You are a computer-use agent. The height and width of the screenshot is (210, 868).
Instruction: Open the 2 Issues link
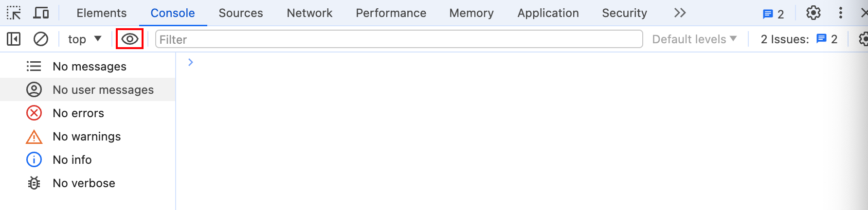click(x=799, y=39)
